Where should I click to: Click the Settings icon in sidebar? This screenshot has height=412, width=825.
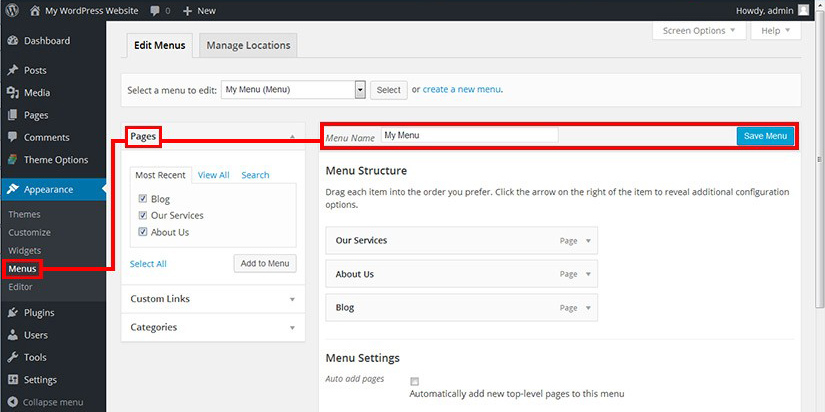pos(12,380)
